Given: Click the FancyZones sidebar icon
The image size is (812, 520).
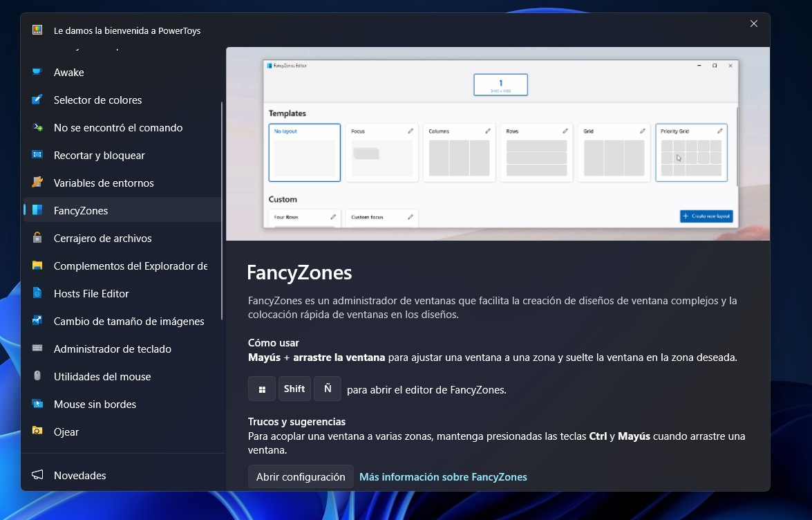Looking at the screenshot, I should 37,210.
